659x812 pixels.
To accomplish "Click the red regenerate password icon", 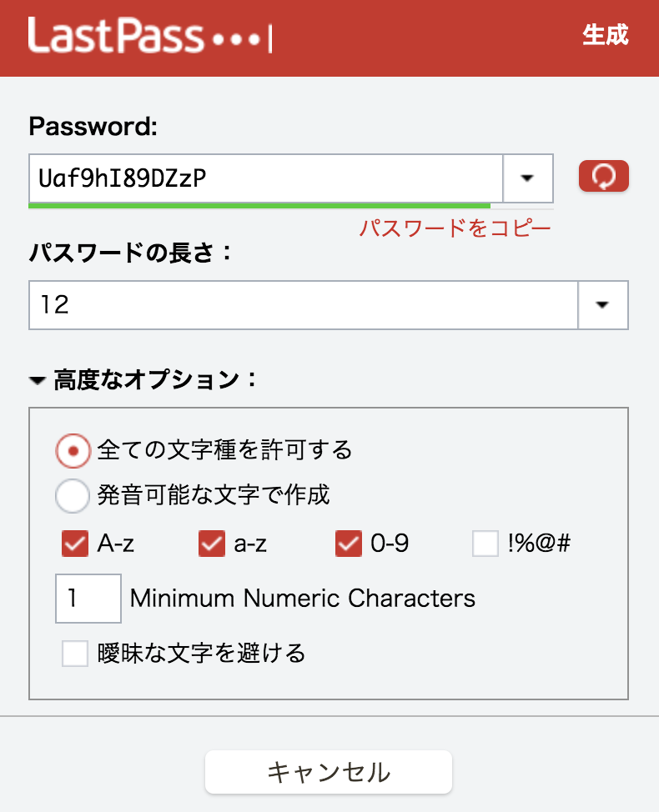I will [x=603, y=176].
